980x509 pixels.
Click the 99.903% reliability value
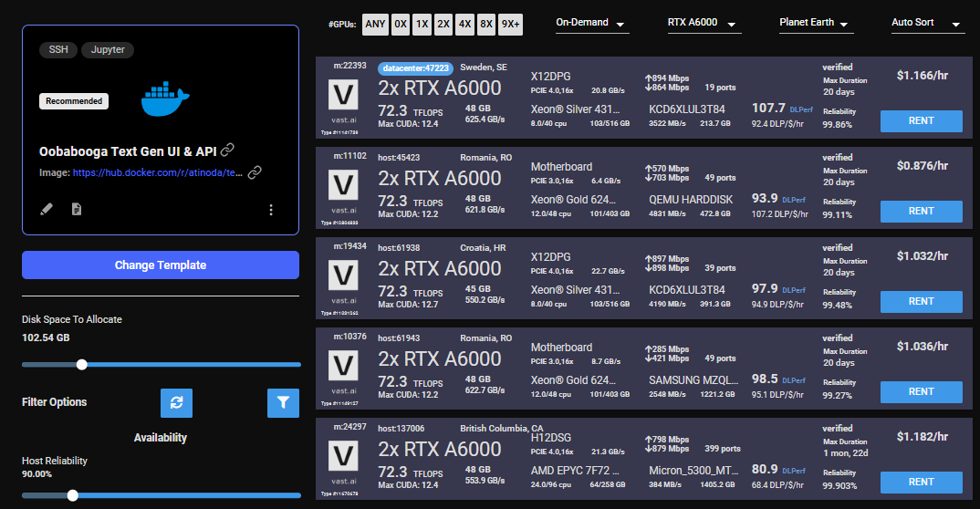pyautogui.click(x=839, y=485)
